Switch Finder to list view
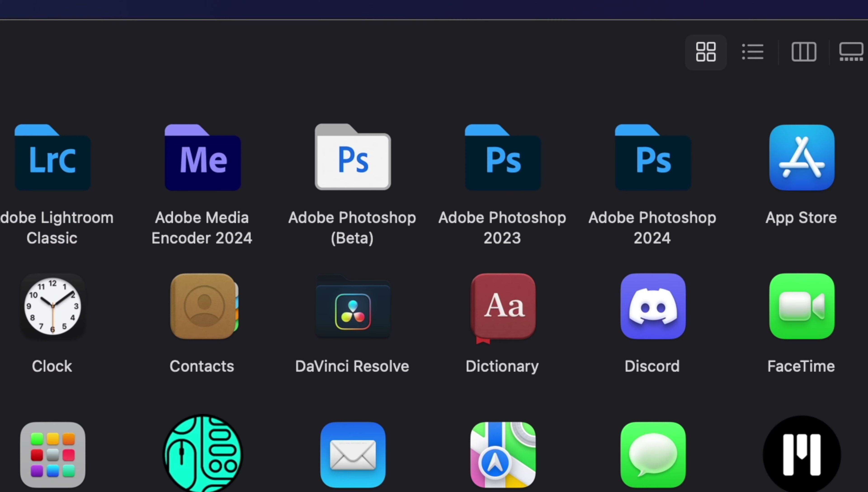 click(752, 52)
